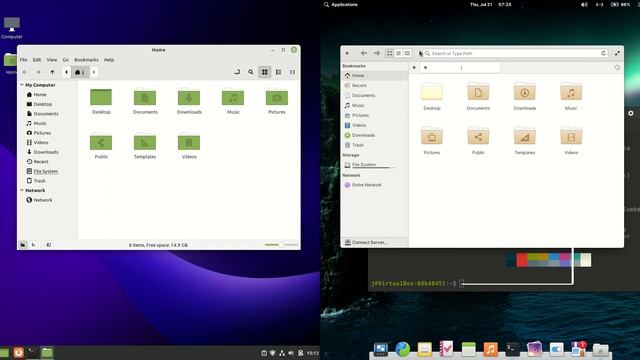
Task: Adjust the Nemo icon zoom slider
Action: 281,245
